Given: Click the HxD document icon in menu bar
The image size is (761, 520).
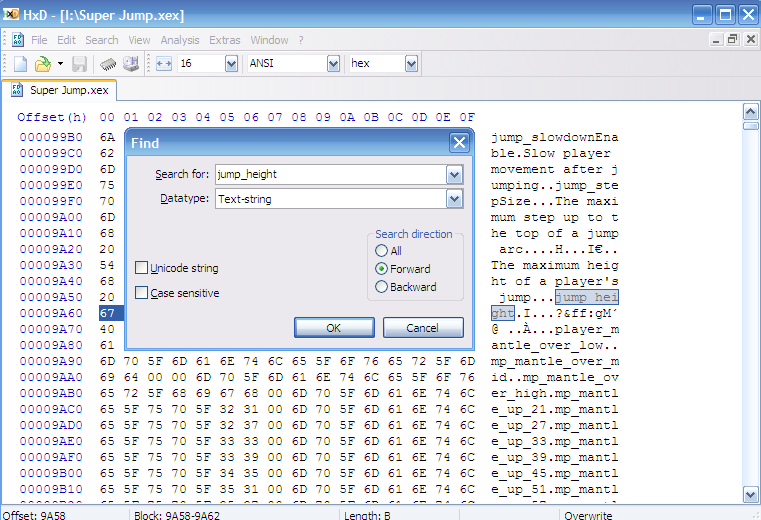Looking at the screenshot, I should pyautogui.click(x=17, y=40).
